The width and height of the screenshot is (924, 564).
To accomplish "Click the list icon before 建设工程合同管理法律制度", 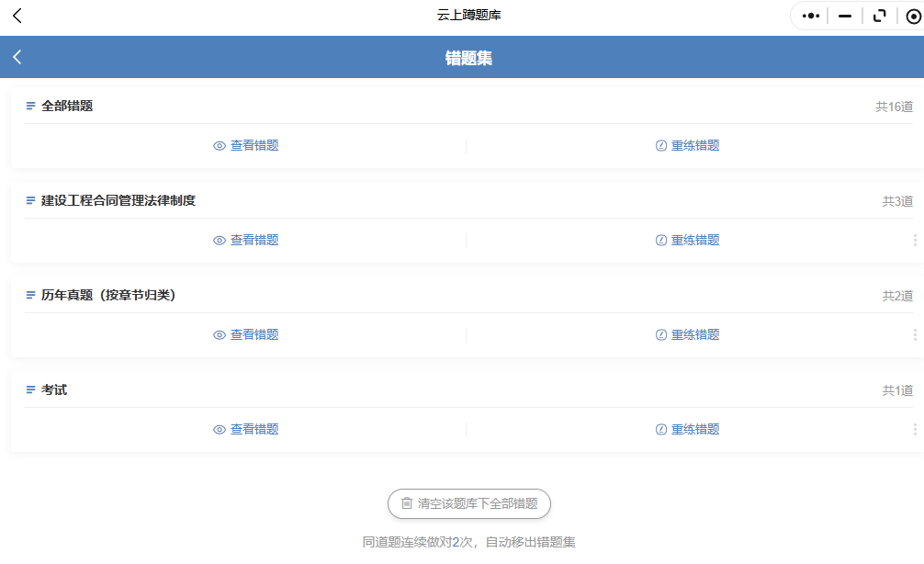I will [x=30, y=200].
